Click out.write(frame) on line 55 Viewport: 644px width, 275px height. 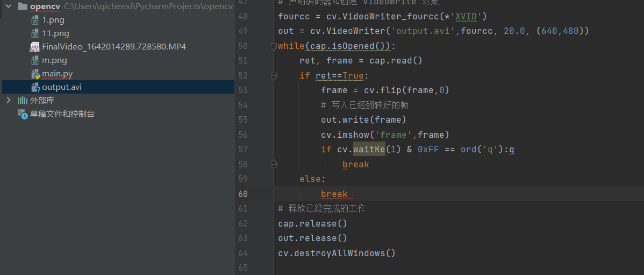pyautogui.click(x=364, y=119)
